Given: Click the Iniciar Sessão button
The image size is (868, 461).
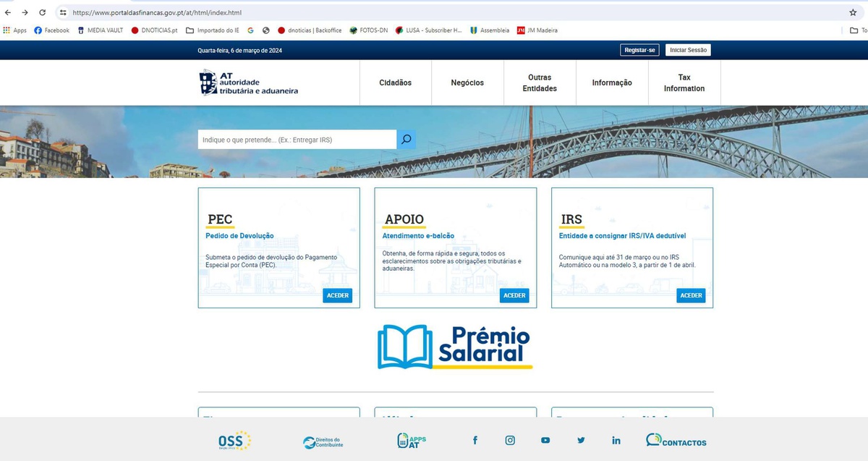Looking at the screenshot, I should click(688, 50).
